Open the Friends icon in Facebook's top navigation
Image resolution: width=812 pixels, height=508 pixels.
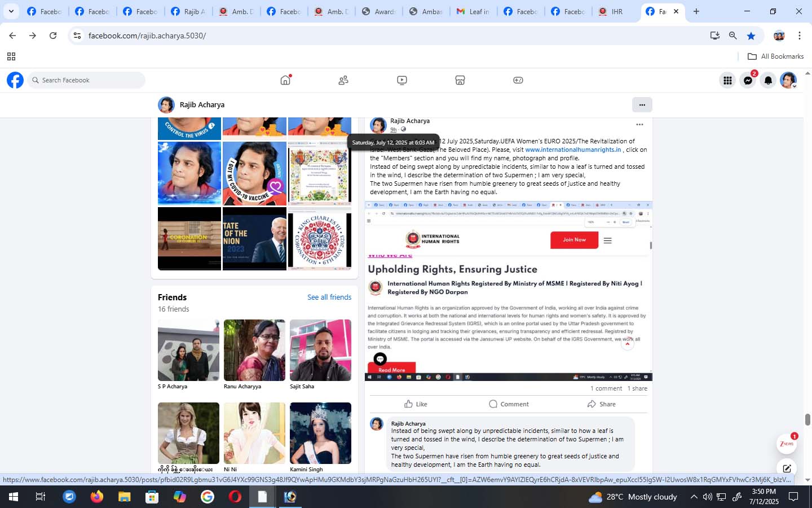click(343, 80)
